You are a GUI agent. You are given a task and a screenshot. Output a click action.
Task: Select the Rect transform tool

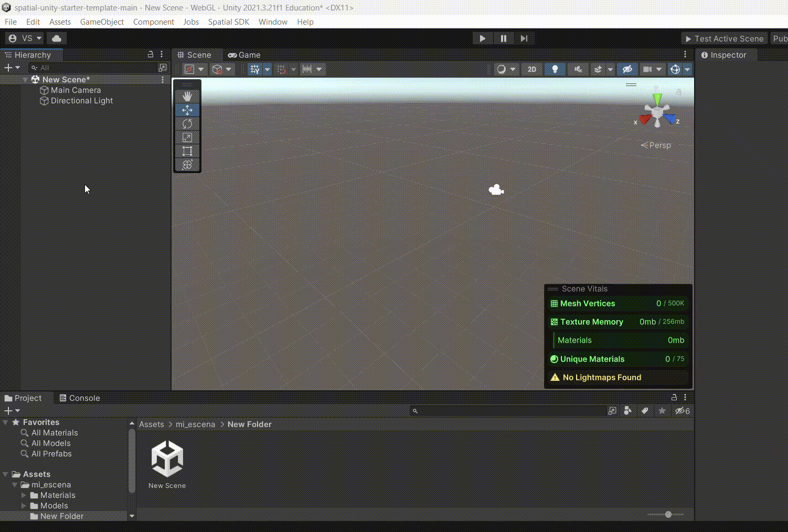tap(187, 151)
